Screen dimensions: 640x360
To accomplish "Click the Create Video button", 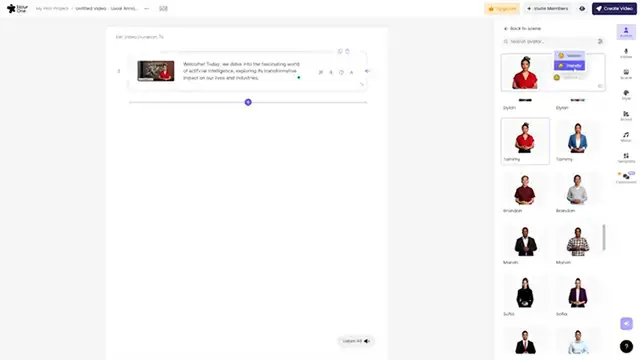I will coord(614,9).
